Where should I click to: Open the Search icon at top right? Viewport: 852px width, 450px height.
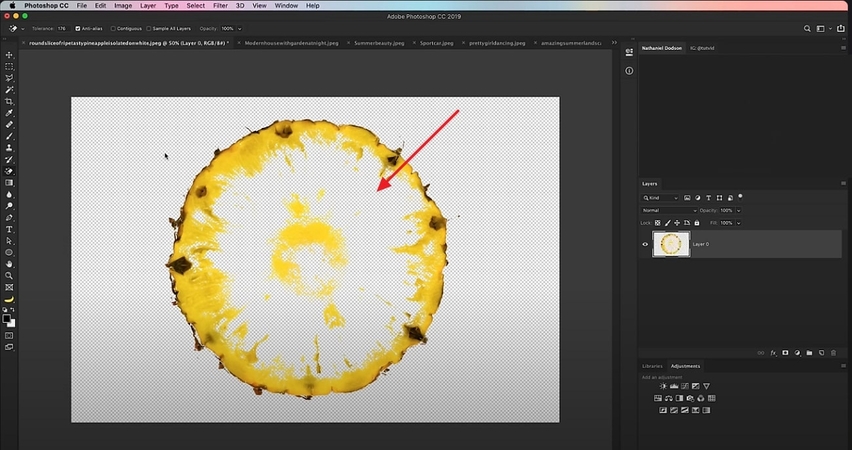coord(807,29)
